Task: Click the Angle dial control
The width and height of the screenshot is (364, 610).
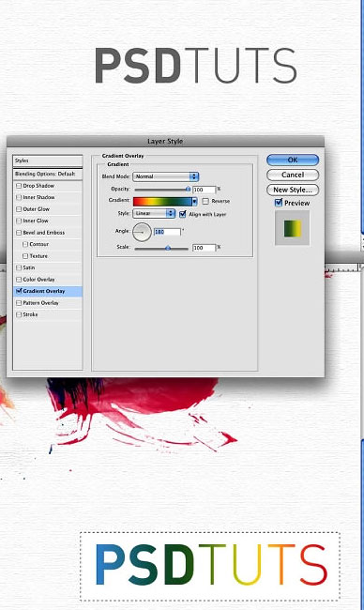Action: [142, 232]
